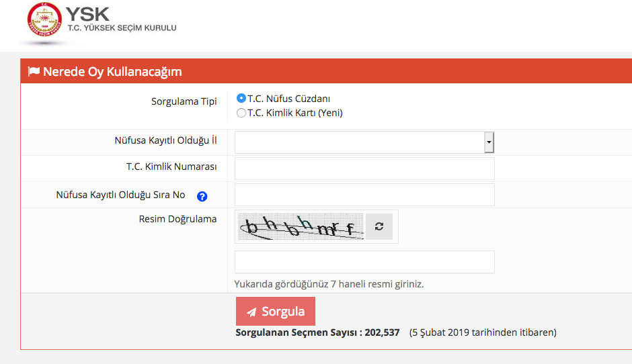632x364 pixels.
Task: Click the Sorgulama Tipi label
Action: point(184,101)
